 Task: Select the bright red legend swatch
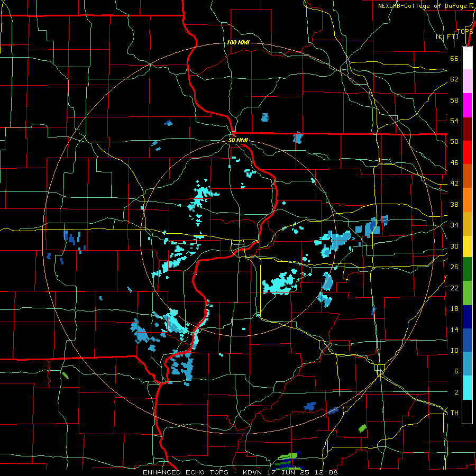click(x=467, y=152)
